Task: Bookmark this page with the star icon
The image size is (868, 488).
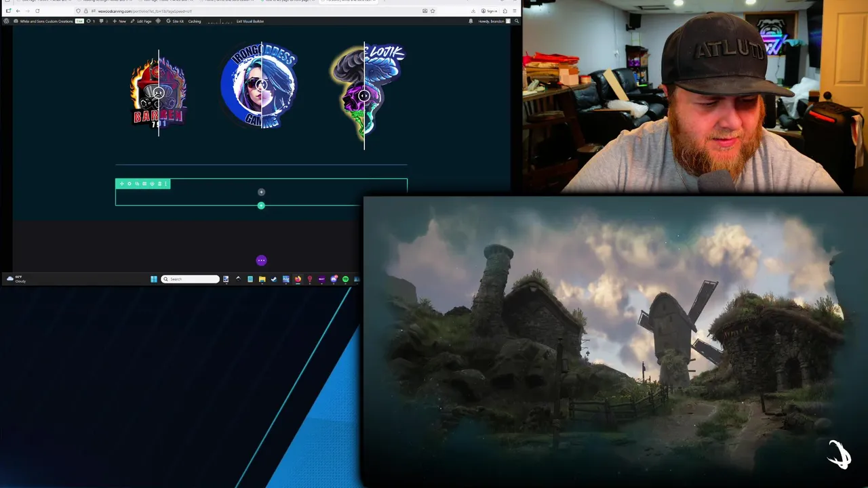Action: click(x=433, y=11)
